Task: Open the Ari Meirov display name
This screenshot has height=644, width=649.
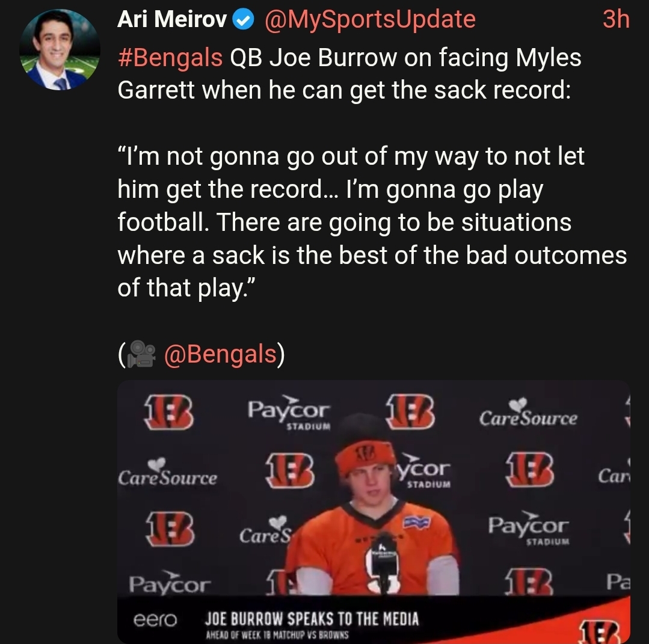Action: coord(172,19)
